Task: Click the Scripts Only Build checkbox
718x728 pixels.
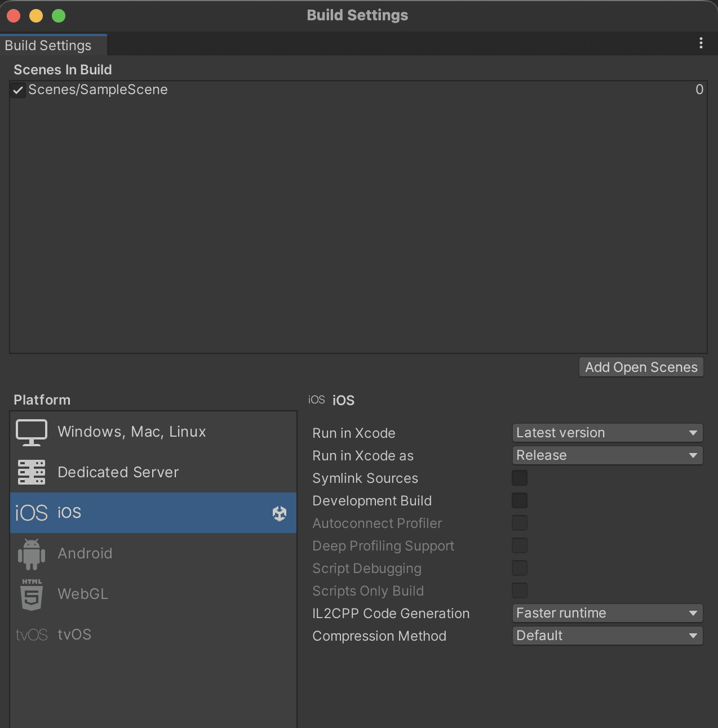Action: tap(519, 591)
